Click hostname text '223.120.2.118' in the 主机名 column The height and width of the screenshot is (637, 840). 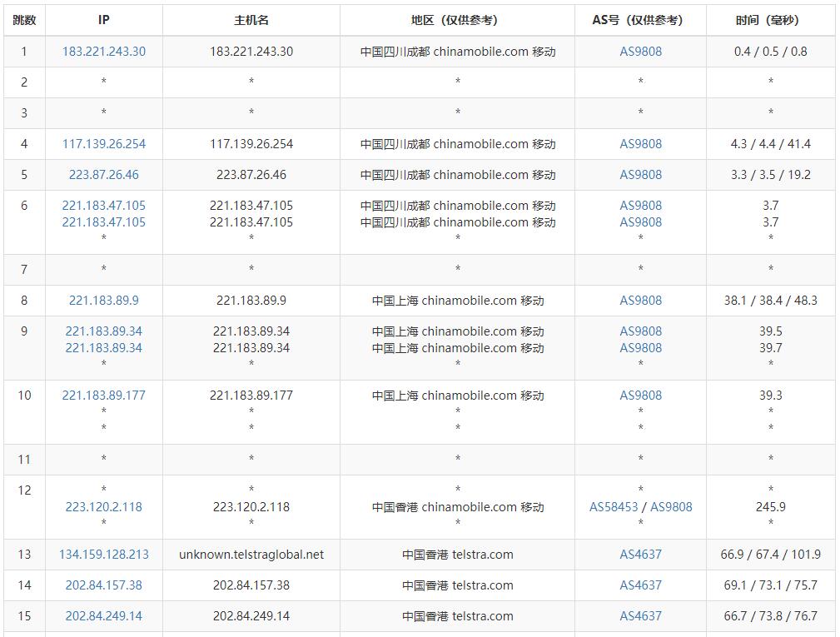pyautogui.click(x=251, y=507)
